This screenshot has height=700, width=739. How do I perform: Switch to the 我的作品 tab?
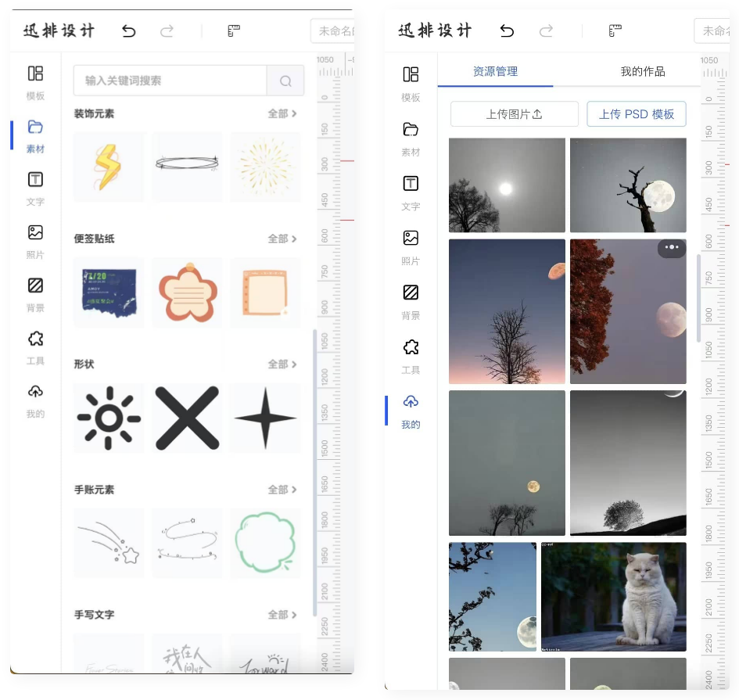click(x=643, y=71)
